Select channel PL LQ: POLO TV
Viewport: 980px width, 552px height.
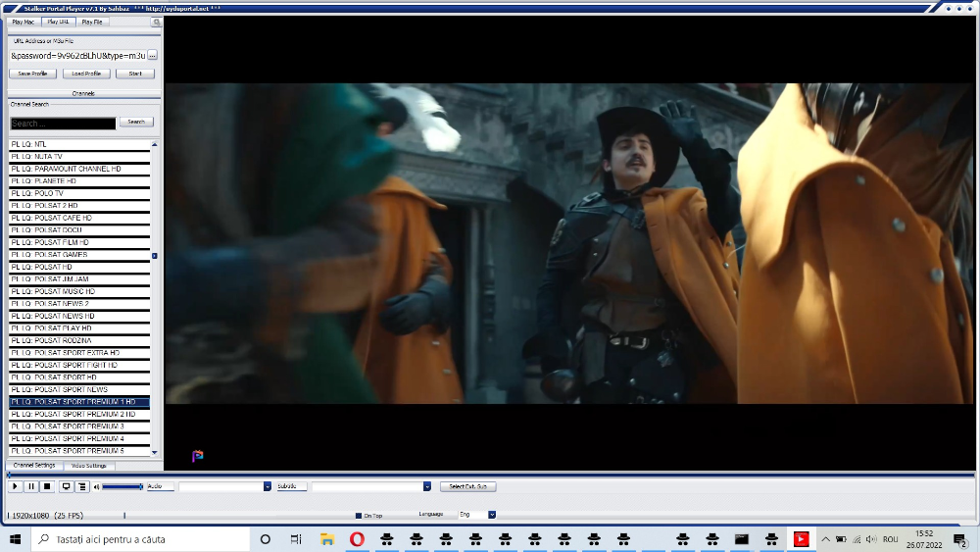pyautogui.click(x=79, y=193)
